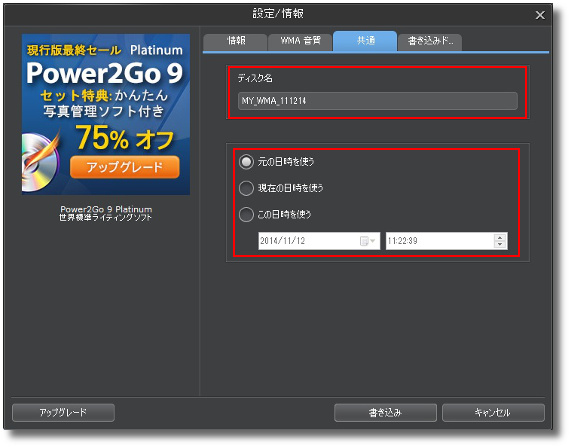Select 元の日時を使う radio button
Viewport: 570px width, 447px height.
(x=246, y=162)
